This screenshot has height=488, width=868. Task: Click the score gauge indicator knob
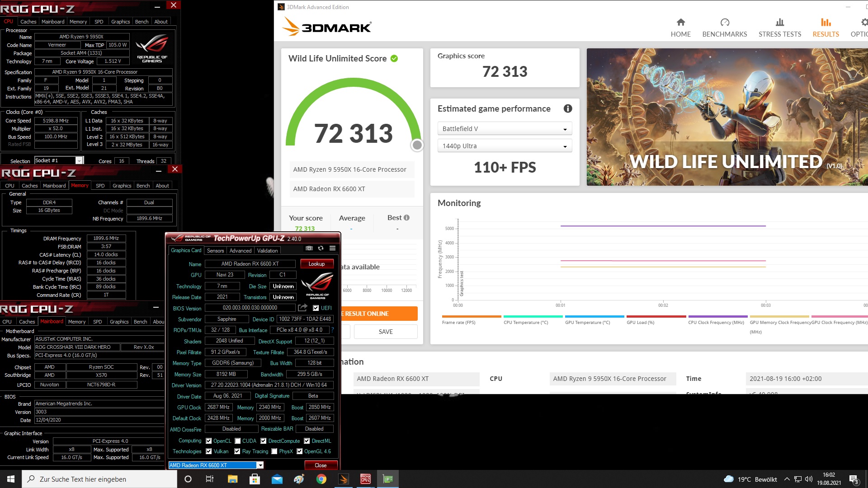click(x=417, y=145)
